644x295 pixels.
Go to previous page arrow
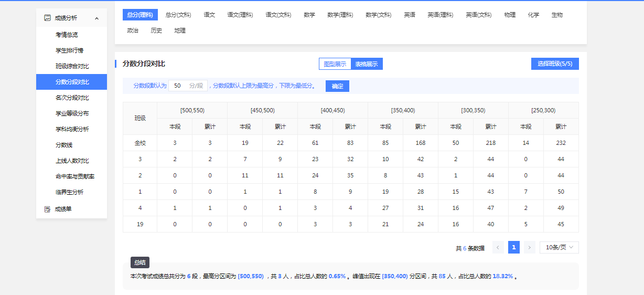498,247
